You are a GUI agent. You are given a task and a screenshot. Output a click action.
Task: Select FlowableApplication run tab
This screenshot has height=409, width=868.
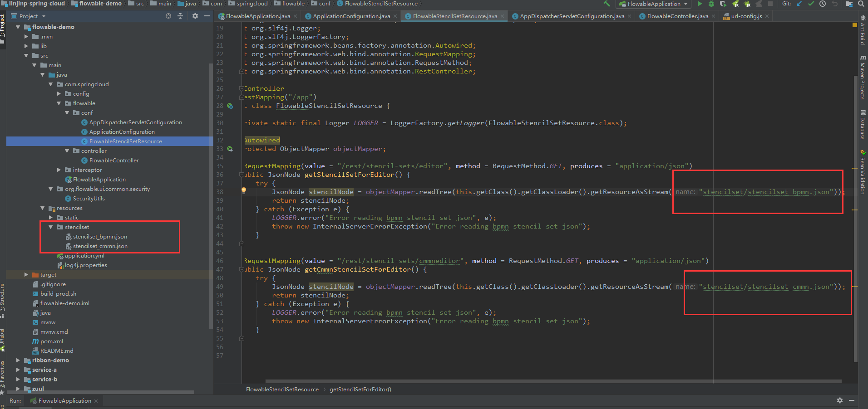pyautogui.click(x=64, y=401)
